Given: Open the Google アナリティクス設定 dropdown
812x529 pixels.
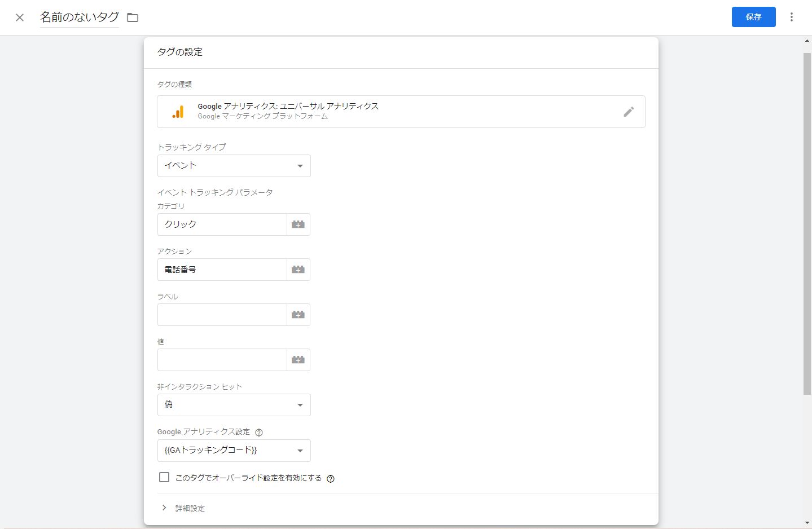Looking at the screenshot, I should pyautogui.click(x=234, y=451).
